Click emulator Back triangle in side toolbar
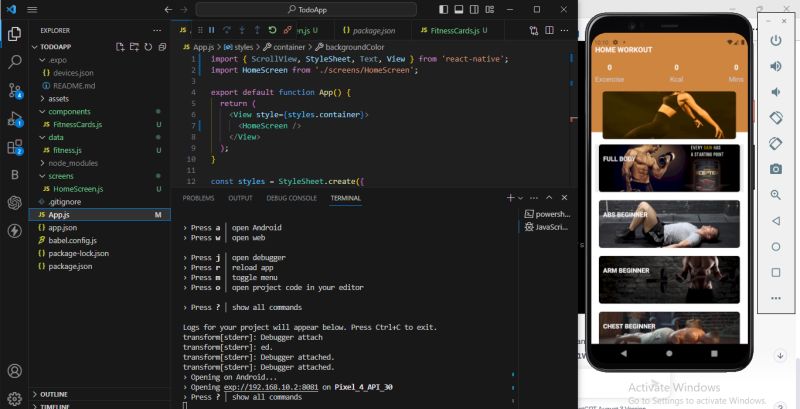 pyautogui.click(x=776, y=221)
